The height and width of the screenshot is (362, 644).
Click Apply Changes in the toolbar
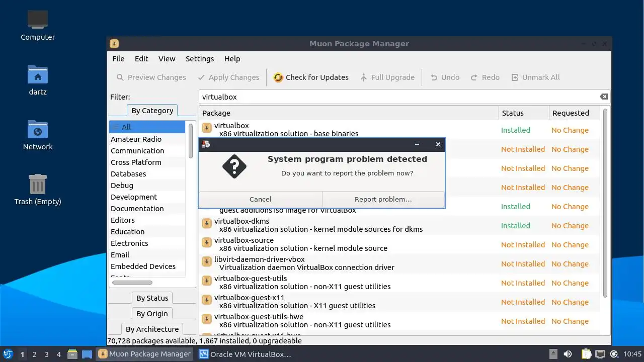click(228, 77)
